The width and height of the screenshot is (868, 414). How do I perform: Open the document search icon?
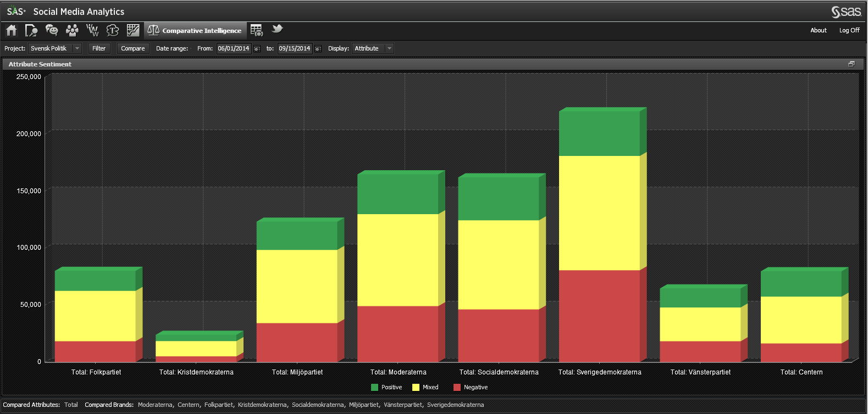(31, 30)
